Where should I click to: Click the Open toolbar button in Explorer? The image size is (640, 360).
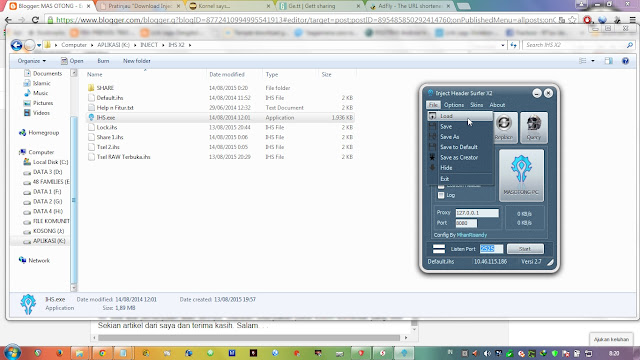click(x=72, y=61)
